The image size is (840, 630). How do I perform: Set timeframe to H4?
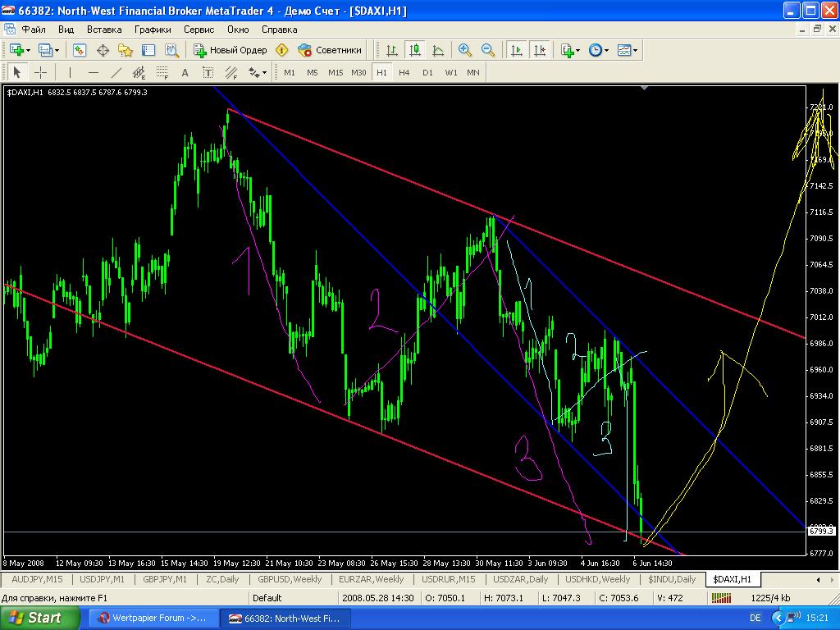point(404,72)
